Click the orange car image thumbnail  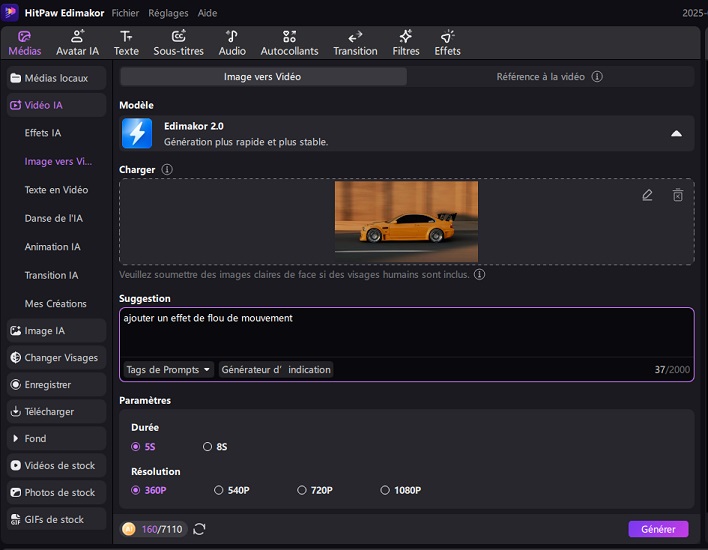pos(406,221)
